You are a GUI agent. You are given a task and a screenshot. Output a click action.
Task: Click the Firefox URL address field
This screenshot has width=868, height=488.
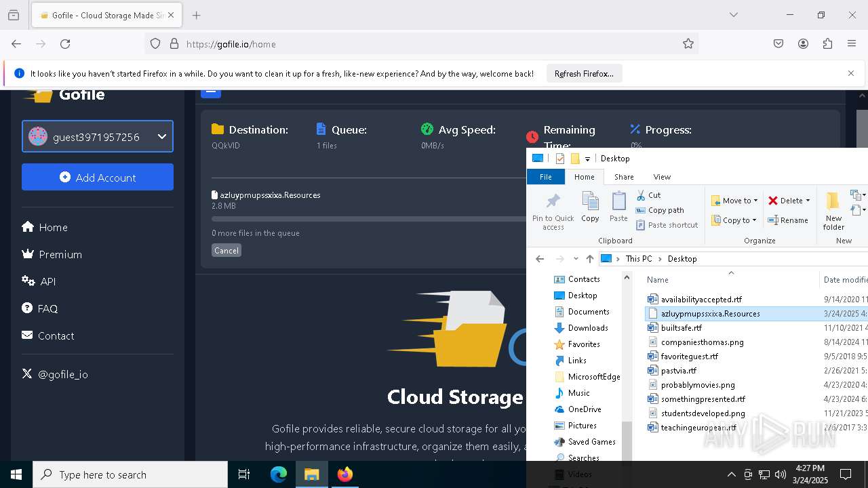420,44
